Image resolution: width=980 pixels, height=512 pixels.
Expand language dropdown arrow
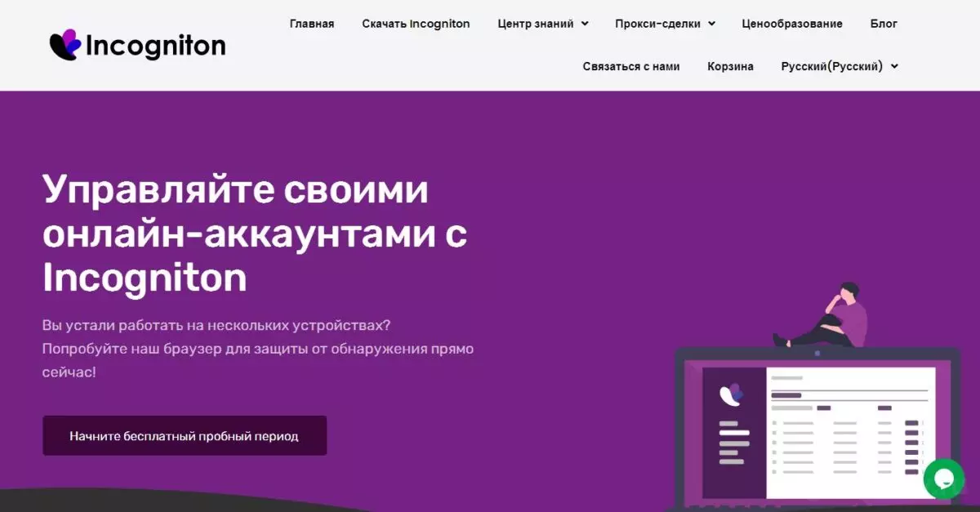coord(894,66)
